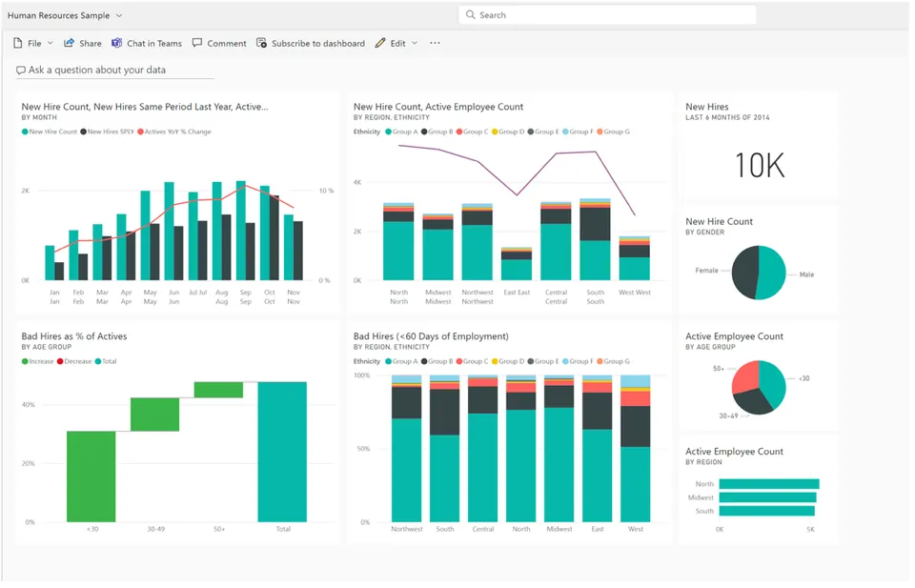Click the File page icon
Image resolution: width=915 pixels, height=588 pixels.
click(x=17, y=43)
